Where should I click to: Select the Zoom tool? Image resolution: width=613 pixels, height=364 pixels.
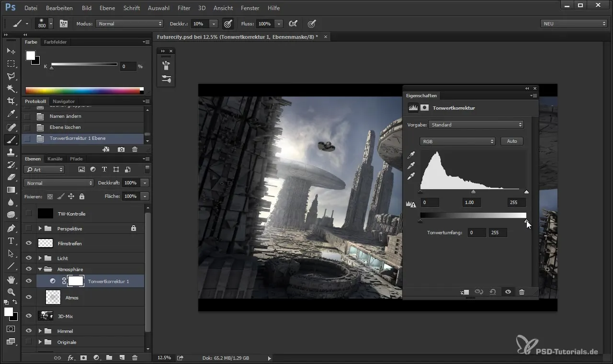click(x=11, y=292)
